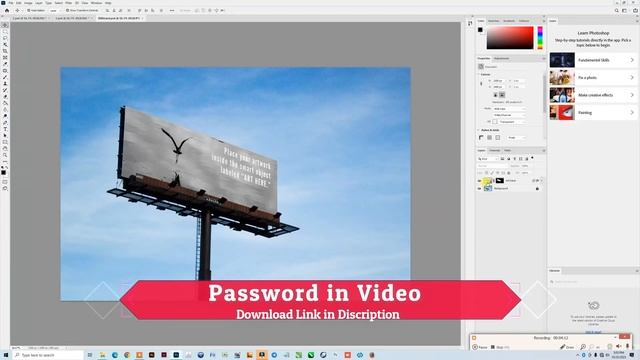
Task: Open the canvas Mode RGB Color dropdown
Action: point(509,109)
